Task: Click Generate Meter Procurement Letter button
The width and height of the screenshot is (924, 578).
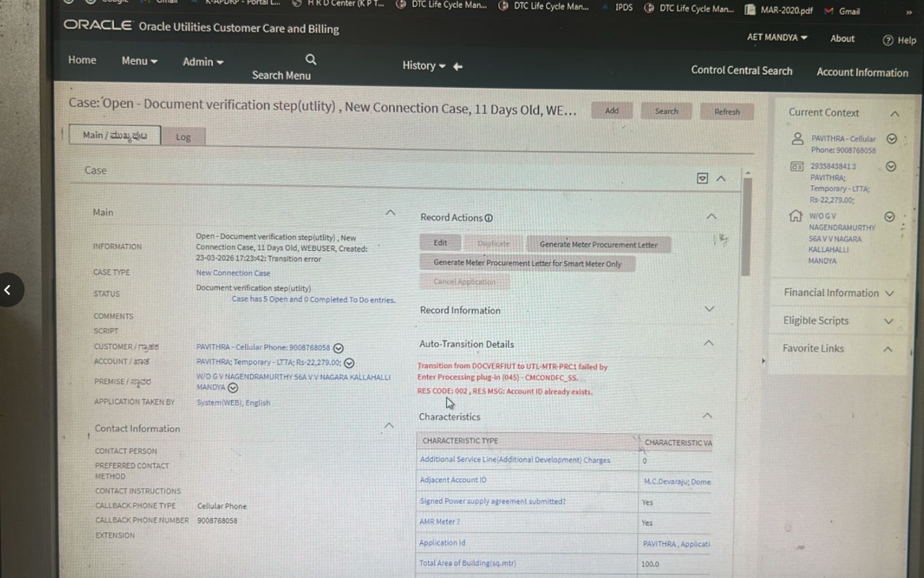Action: (x=598, y=244)
